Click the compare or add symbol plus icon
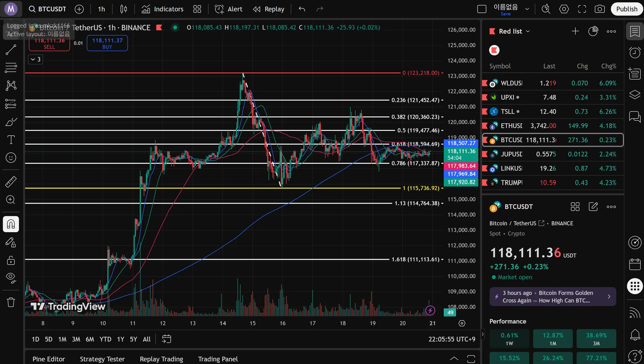Image resolution: width=644 pixels, height=364 pixels. pos(79,9)
